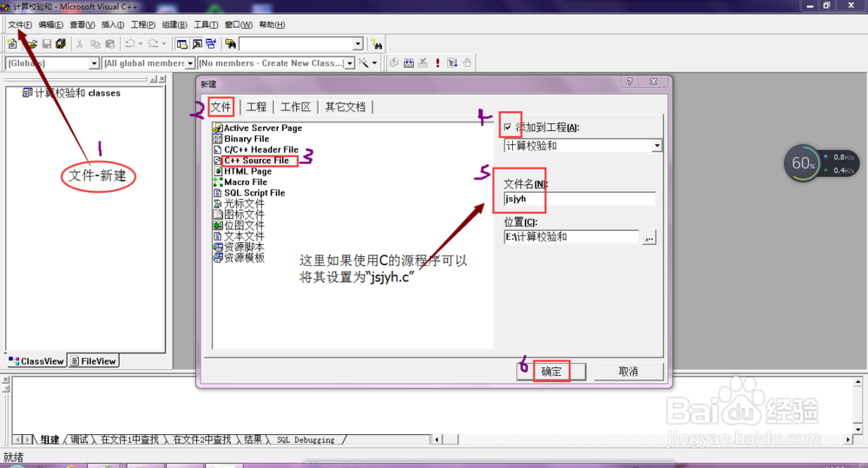Open the Undo history dropdown arrow
The width and height of the screenshot is (868, 468).
pos(141,43)
